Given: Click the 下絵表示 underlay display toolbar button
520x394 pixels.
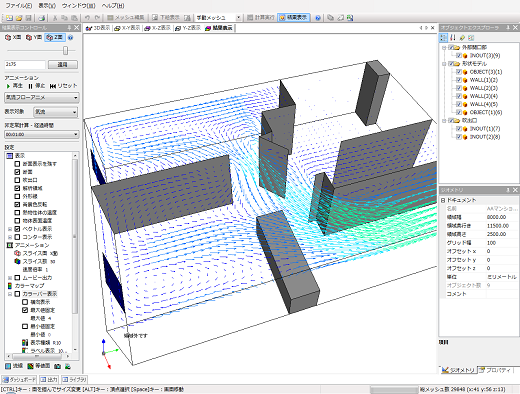Looking at the screenshot, I should (x=166, y=18).
